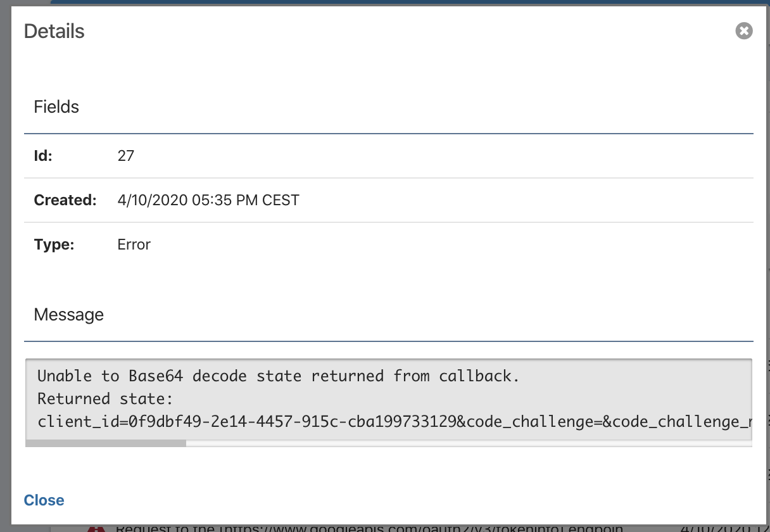Click the horizontal scrollbar thumb in Message box
The image size is (770, 532).
click(x=106, y=443)
